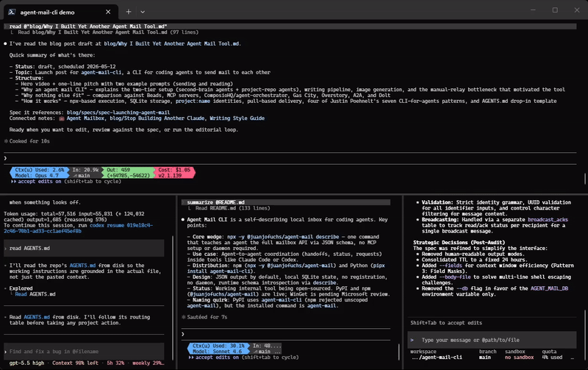Click the top pane vertical scrollbar
This screenshot has height=370, width=588.
pos(584,178)
